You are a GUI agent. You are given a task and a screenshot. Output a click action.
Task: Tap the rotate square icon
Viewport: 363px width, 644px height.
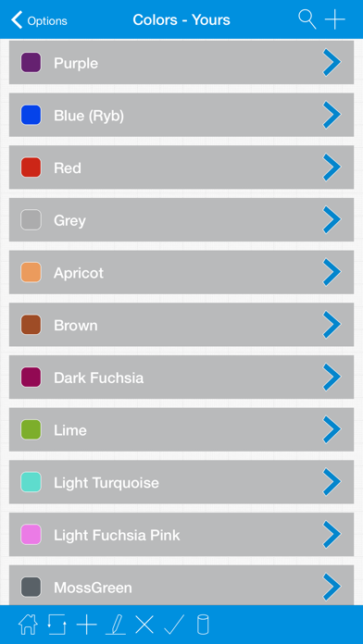pos(57,625)
